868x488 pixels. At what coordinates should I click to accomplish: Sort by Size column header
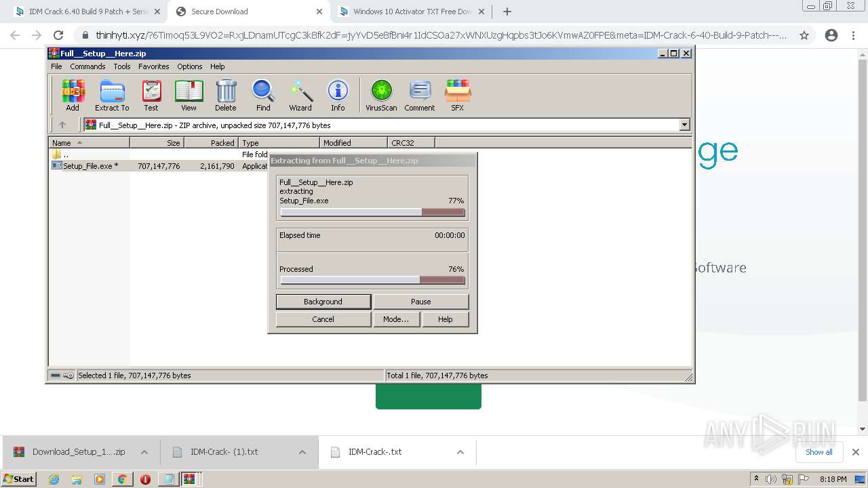(157, 142)
